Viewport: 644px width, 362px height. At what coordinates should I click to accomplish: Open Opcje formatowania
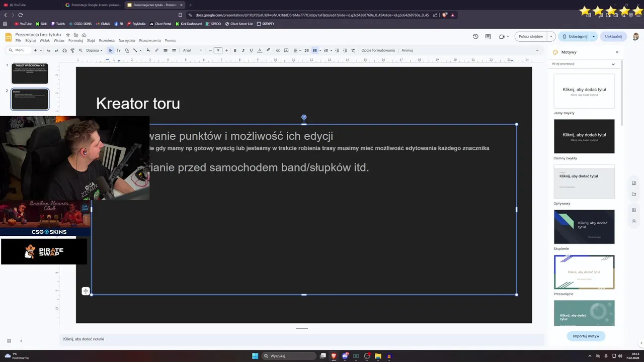pyautogui.click(x=378, y=50)
